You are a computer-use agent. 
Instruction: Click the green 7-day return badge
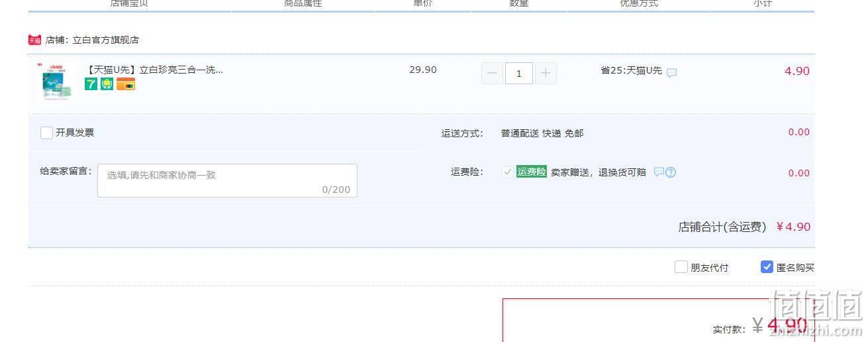point(91,84)
